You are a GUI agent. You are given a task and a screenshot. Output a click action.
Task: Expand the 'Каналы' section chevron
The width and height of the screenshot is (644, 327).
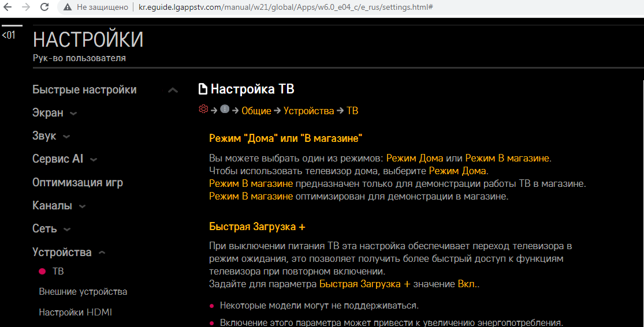point(82,206)
